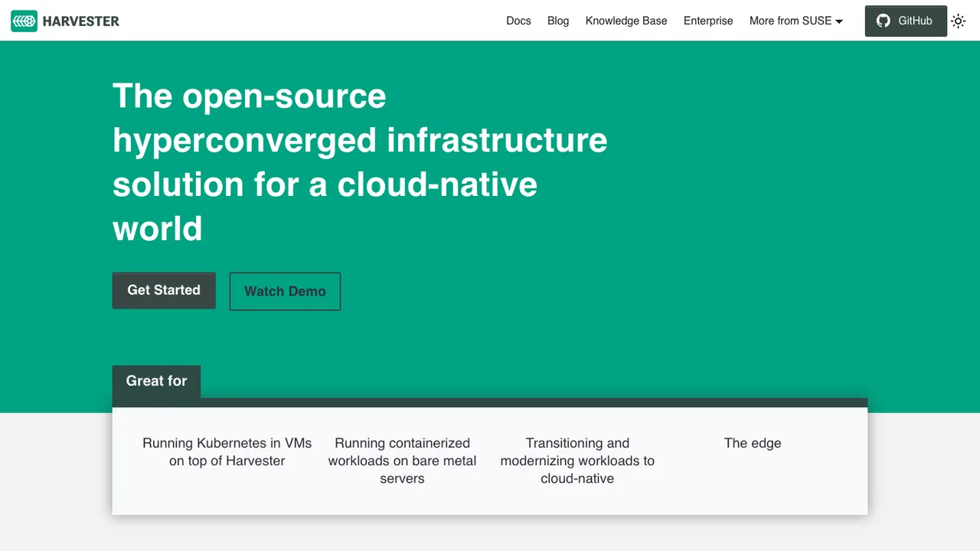The image size is (980, 551).
Task: Click the hero headline about hyperconverged infrastructure
Action: pyautogui.click(x=360, y=162)
